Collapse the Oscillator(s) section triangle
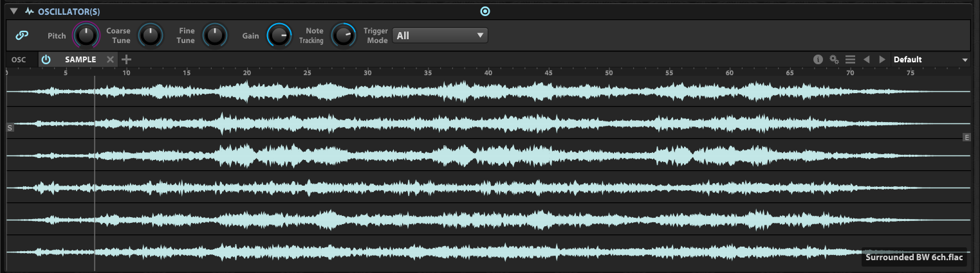Viewport: 980px width, 273px height. click(x=14, y=12)
